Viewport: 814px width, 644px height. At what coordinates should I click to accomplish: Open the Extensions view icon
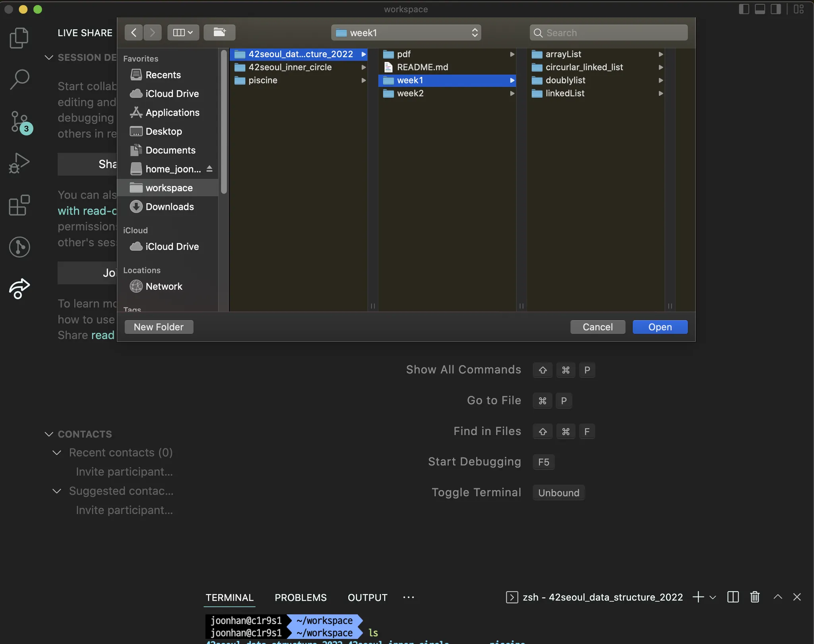click(x=19, y=205)
